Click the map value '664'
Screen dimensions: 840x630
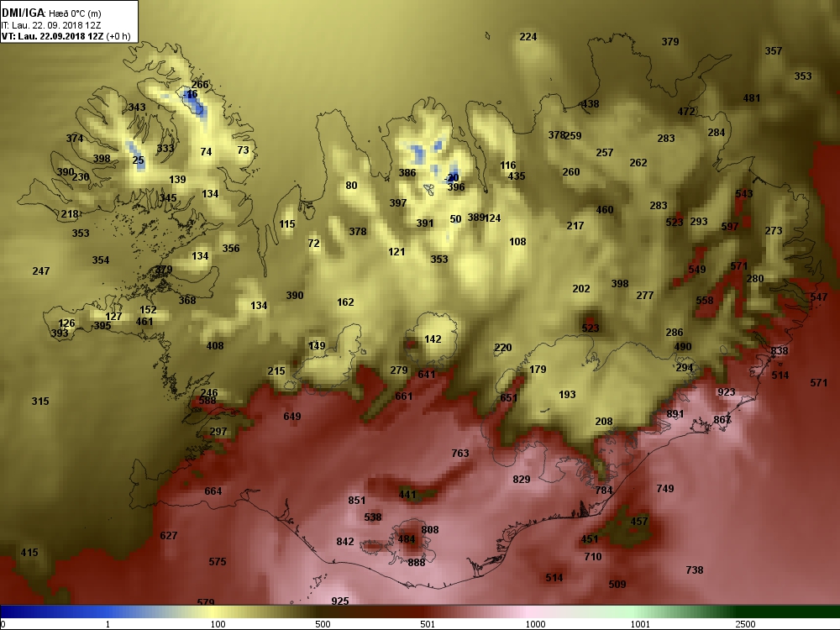pyautogui.click(x=213, y=491)
